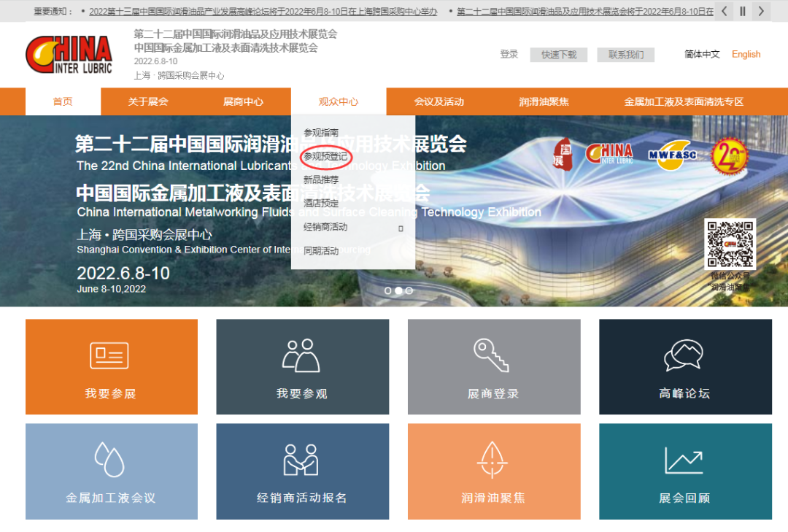The image size is (788, 532).
Task: Click the chart icon in 展会回顾 tile
Action: (x=684, y=460)
